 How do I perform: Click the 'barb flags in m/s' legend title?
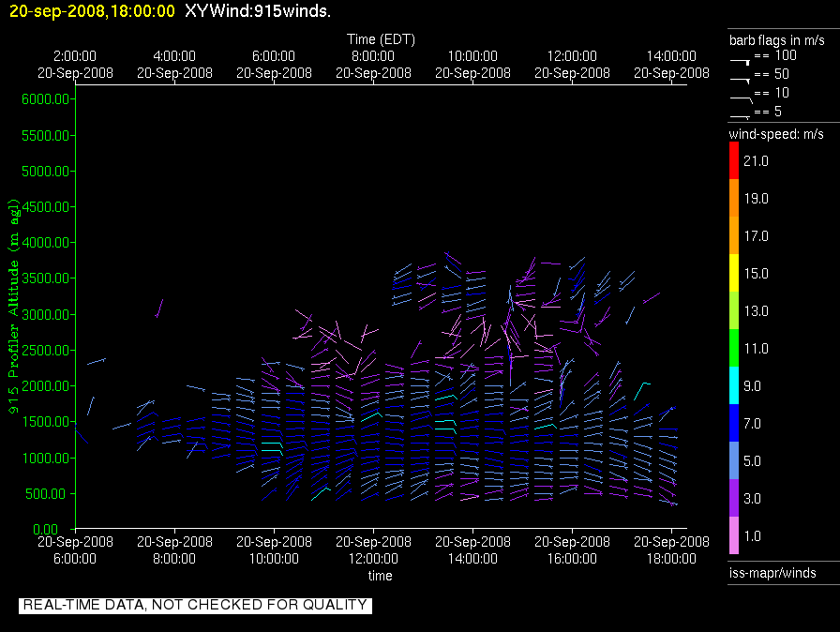tap(777, 40)
